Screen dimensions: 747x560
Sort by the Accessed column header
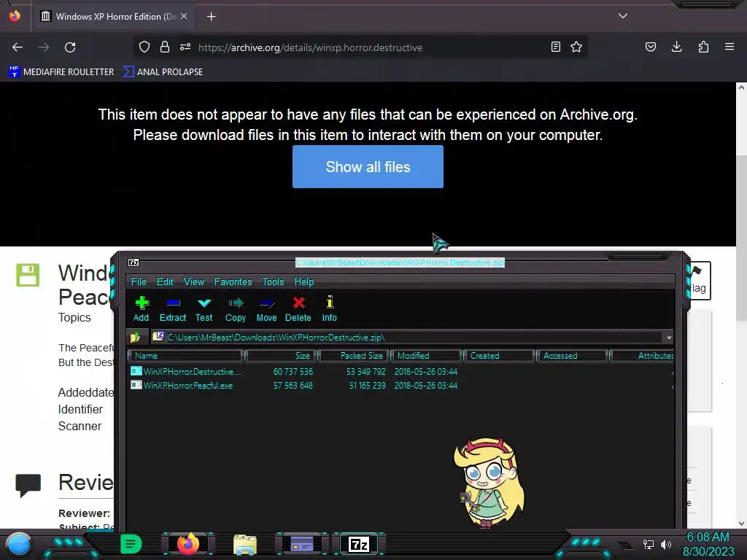(572, 356)
